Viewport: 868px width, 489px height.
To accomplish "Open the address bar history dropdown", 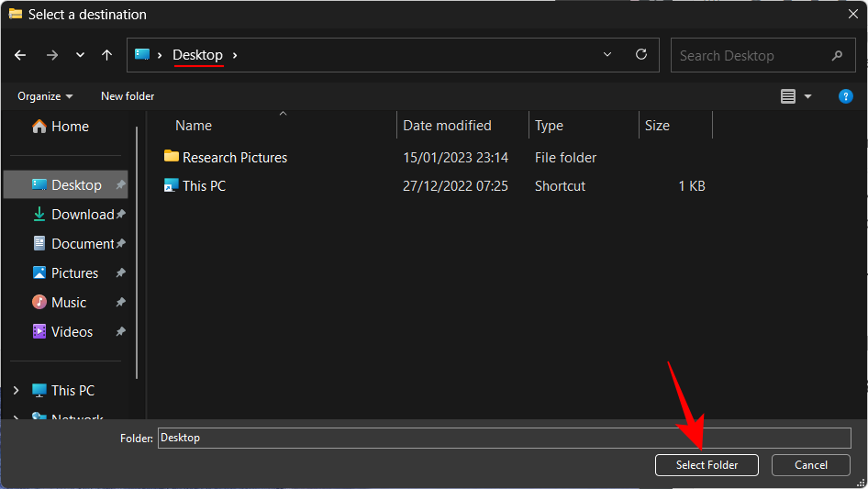I will 607,54.
